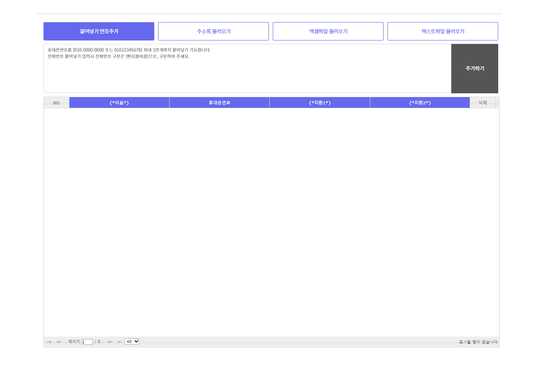
Task: Click the NO column header
Action: click(56, 103)
